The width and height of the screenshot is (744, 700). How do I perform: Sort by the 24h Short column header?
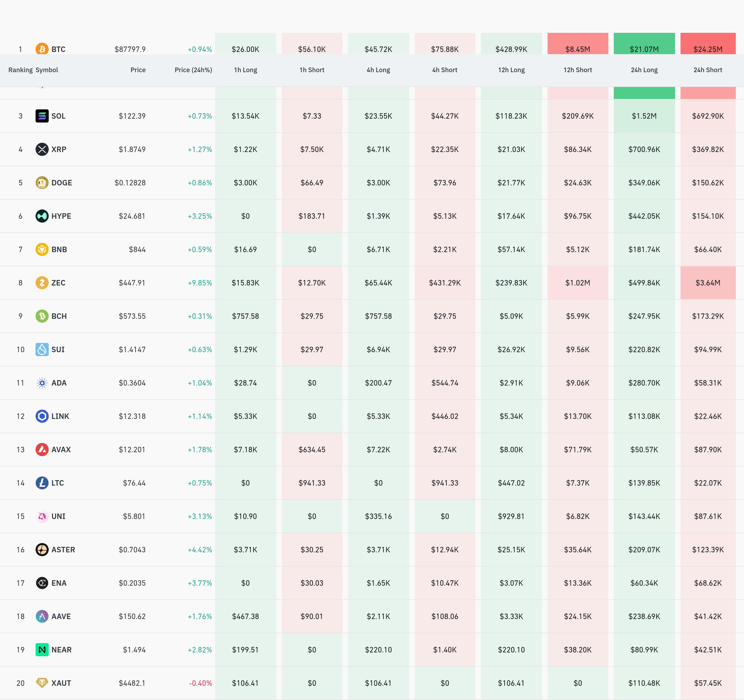[708, 70]
